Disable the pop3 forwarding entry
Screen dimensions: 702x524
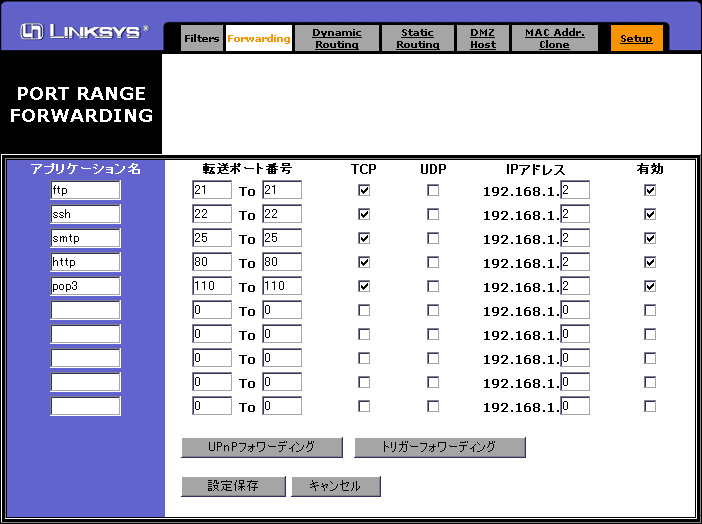(x=650, y=286)
